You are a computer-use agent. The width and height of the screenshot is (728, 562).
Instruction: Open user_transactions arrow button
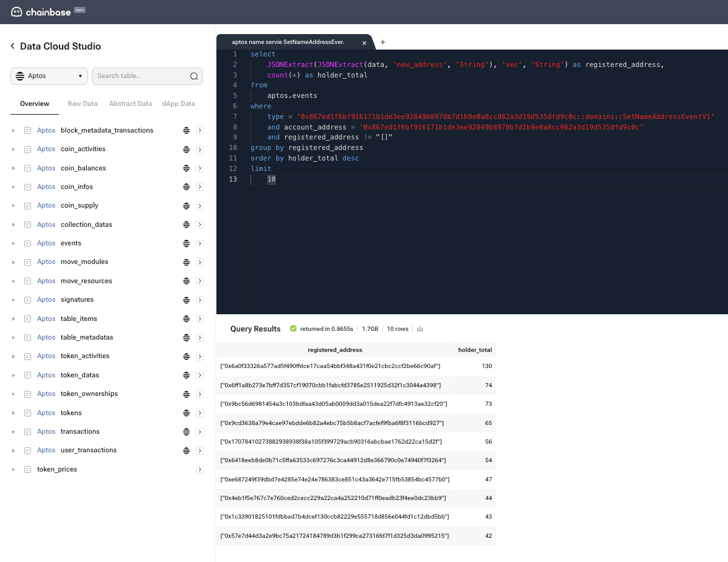coord(200,450)
